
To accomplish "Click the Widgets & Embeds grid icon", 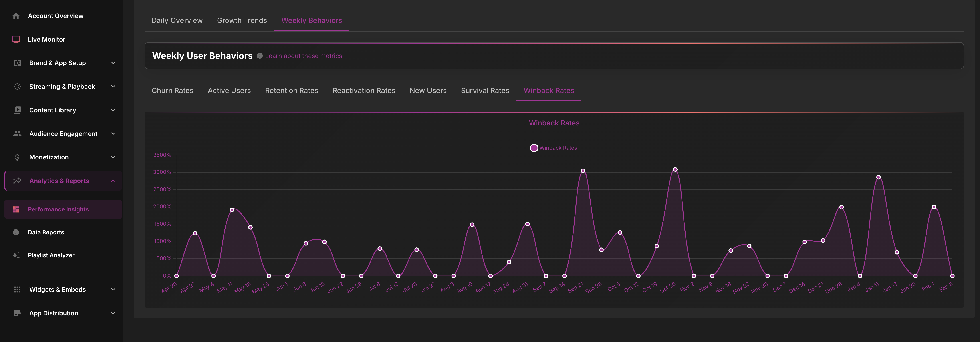I will [x=17, y=290].
